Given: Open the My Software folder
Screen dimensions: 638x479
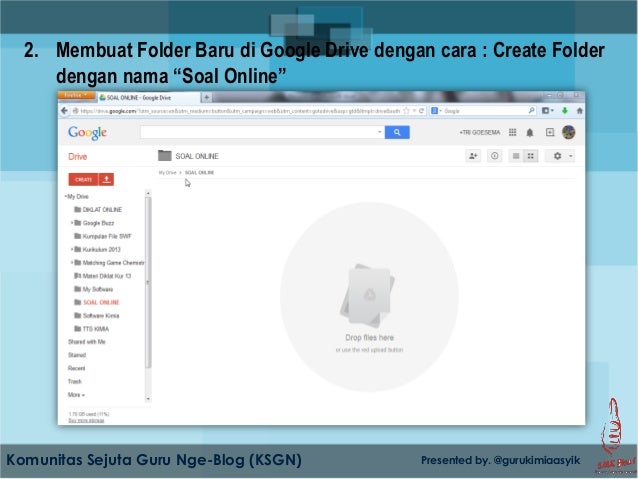Looking at the screenshot, I should 98,289.
